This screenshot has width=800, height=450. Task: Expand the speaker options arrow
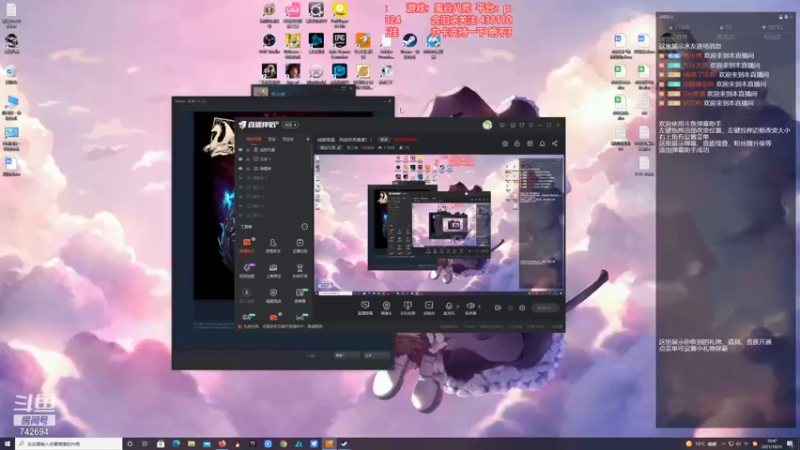[x=479, y=307]
